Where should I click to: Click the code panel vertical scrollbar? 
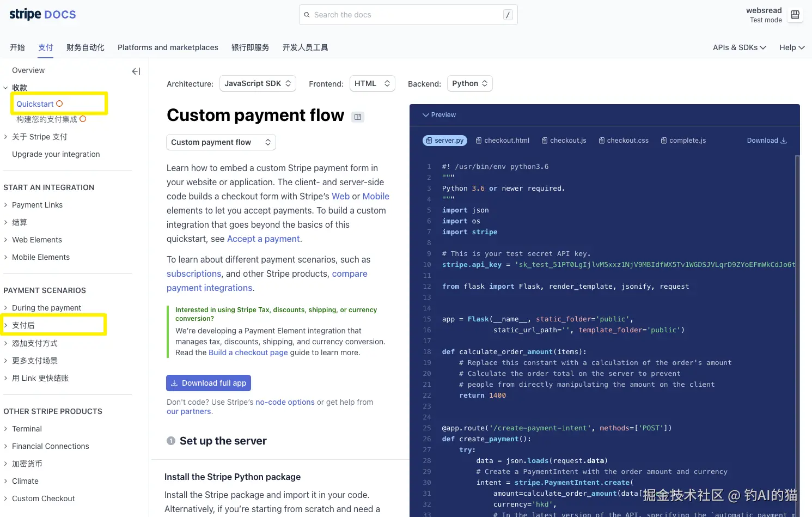coord(797,336)
